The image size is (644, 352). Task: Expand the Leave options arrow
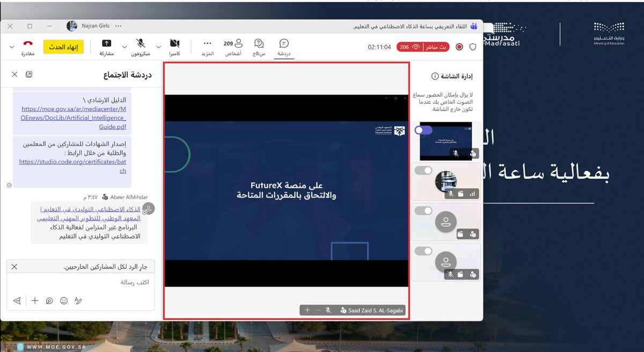tap(12, 47)
